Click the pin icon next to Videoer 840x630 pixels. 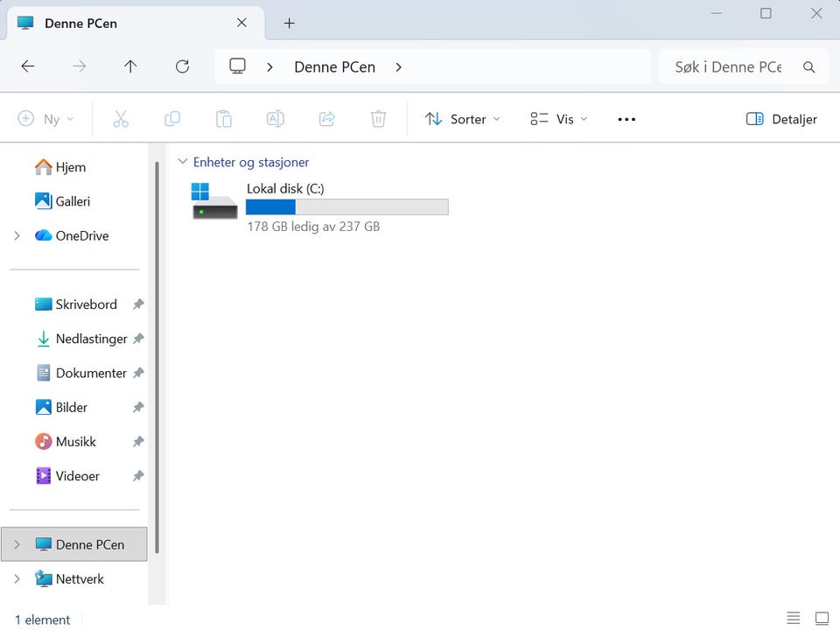click(x=138, y=476)
